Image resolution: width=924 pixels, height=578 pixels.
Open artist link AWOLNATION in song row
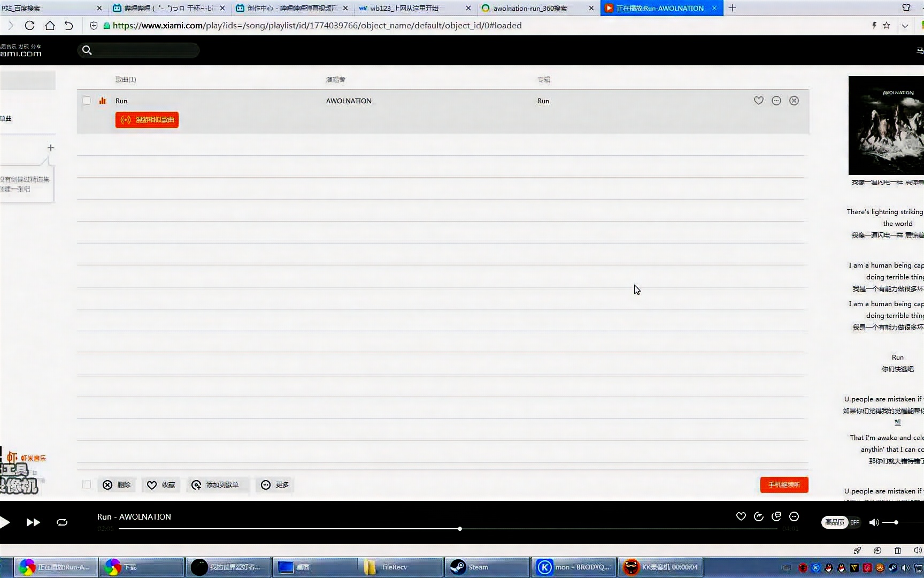click(x=349, y=101)
